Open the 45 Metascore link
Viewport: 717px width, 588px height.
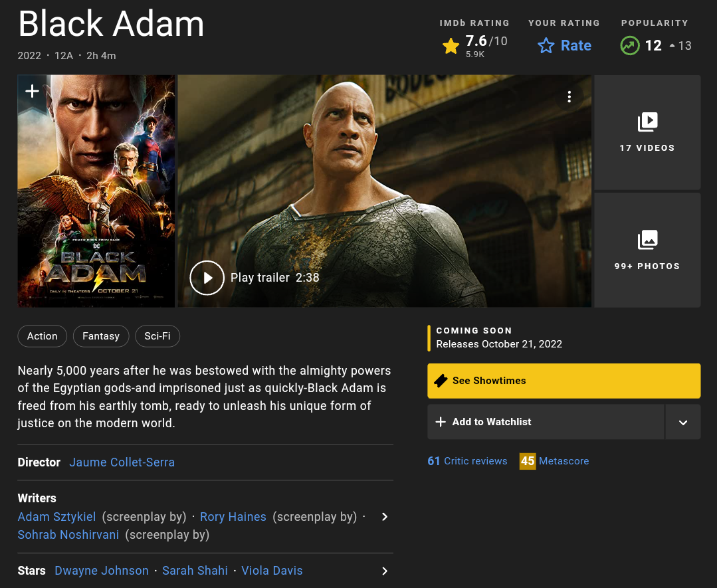tap(554, 461)
